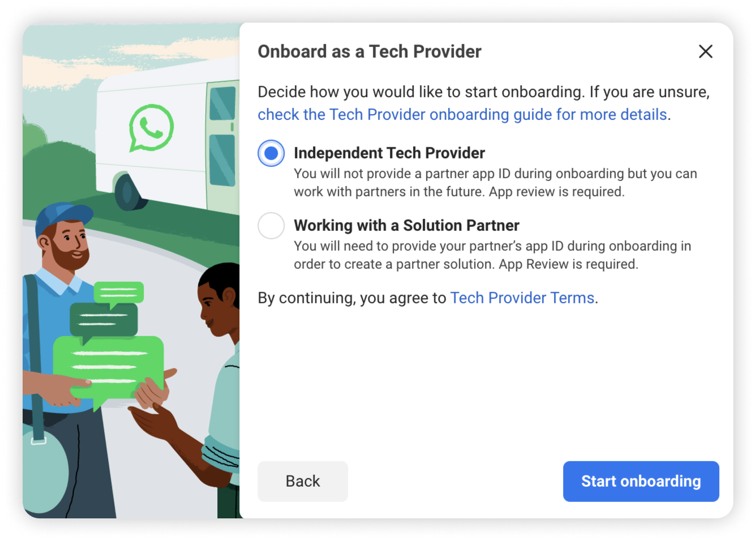Open the Tech Provider onboarding guide link
This screenshot has width=756, height=541.
[x=462, y=114]
